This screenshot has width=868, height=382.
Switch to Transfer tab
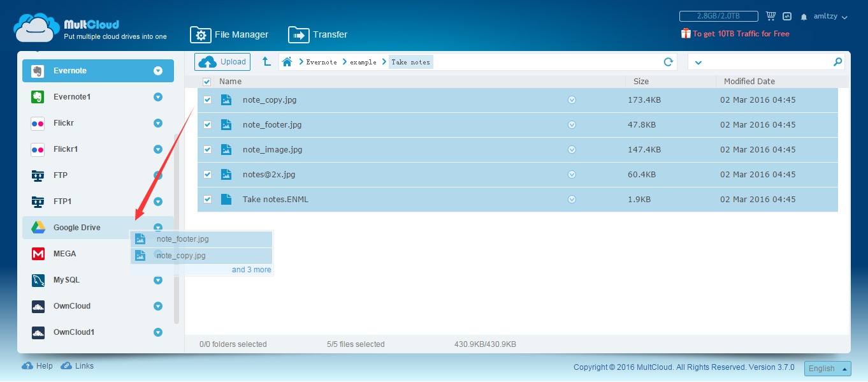click(x=318, y=34)
